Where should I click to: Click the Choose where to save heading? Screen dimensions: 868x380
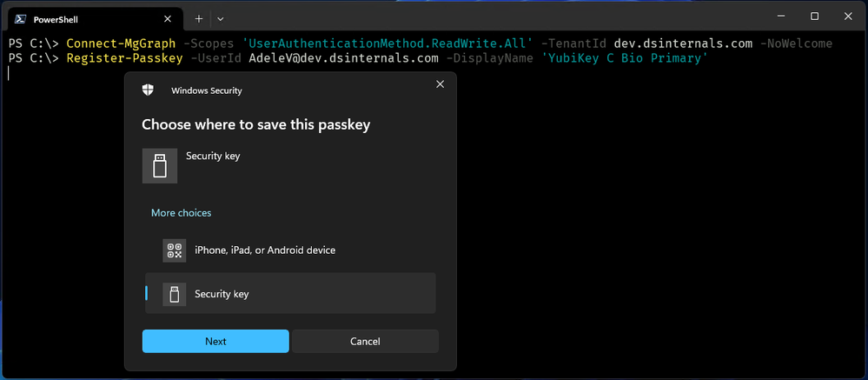(255, 124)
